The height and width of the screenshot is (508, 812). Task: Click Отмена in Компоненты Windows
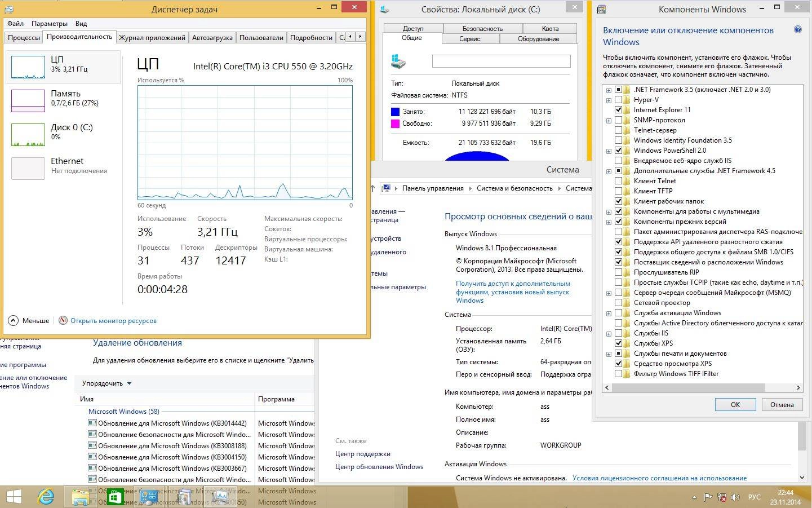pyautogui.click(x=782, y=404)
